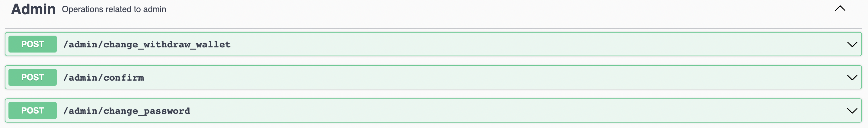Expand the /admin/confirm endpoint arrow
Viewport: 868px width, 128px height.
(x=852, y=78)
